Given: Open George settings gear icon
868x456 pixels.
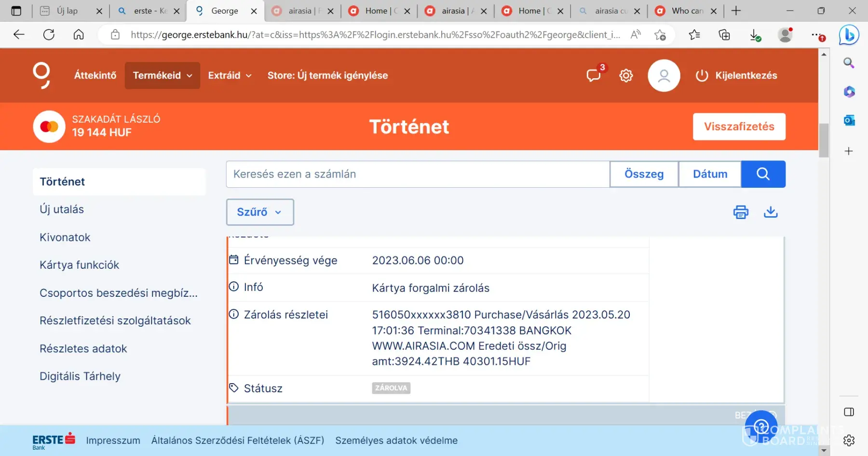Looking at the screenshot, I should pos(626,76).
